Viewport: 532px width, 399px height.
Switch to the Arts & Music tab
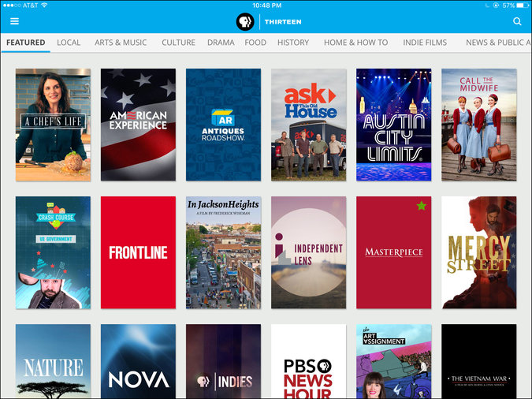[x=121, y=43]
